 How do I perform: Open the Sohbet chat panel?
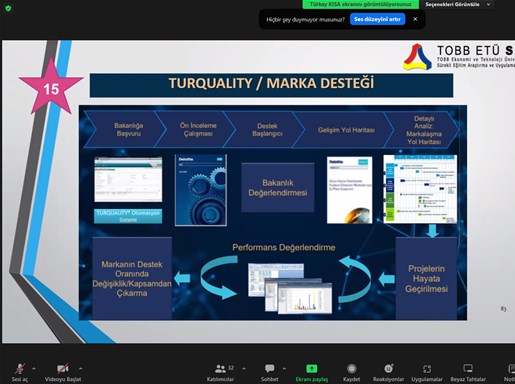[x=270, y=372]
